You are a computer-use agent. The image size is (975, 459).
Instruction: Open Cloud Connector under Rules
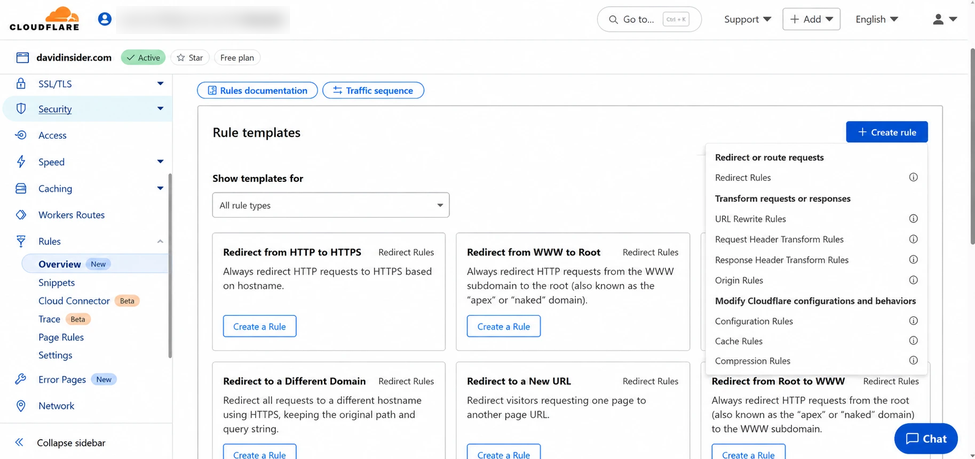[74, 300]
